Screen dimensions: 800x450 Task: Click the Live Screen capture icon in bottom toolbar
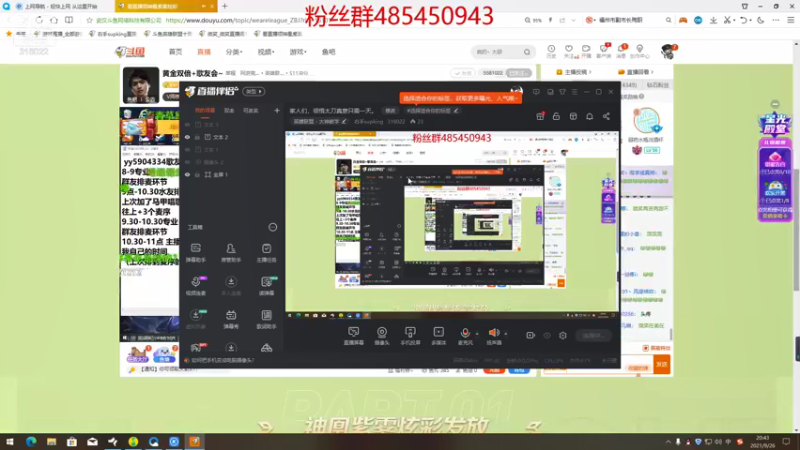(x=354, y=333)
